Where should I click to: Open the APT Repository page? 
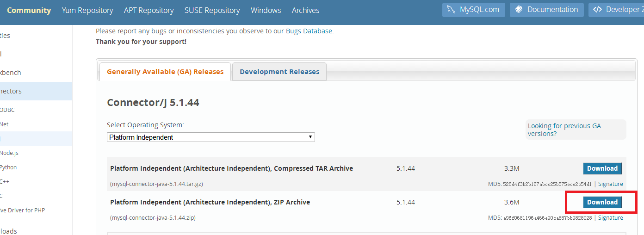tap(149, 10)
